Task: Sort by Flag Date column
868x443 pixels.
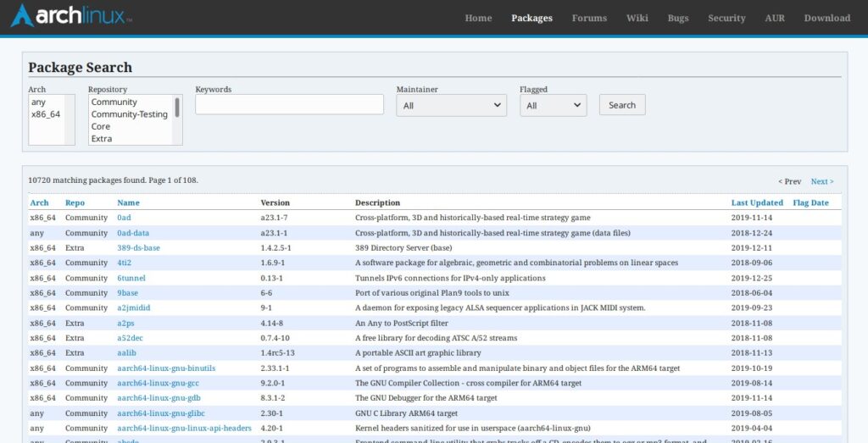Action: [810, 203]
